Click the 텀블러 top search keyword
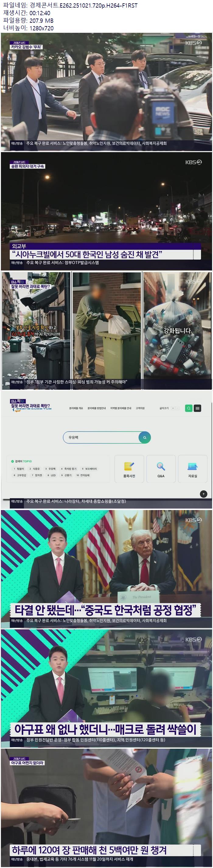 coord(19,469)
